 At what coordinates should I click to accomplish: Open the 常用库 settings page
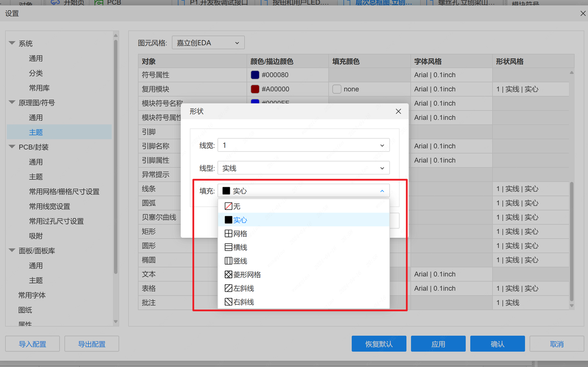pyautogui.click(x=39, y=88)
